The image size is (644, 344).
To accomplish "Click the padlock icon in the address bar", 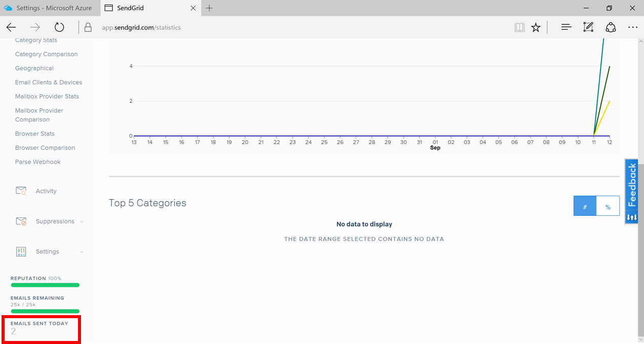I will (88, 27).
